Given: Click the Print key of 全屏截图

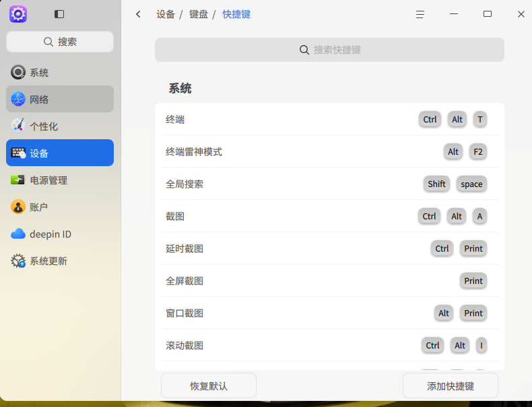Looking at the screenshot, I should coord(473,281).
